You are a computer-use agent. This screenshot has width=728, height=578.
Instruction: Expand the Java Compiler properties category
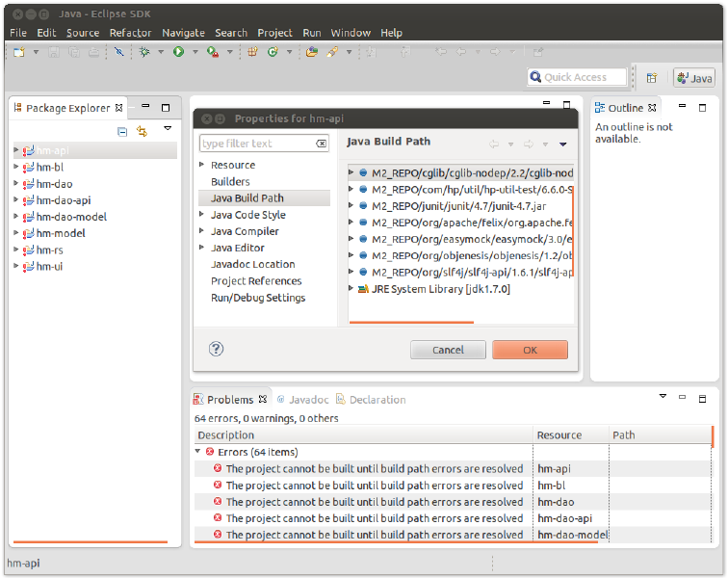[x=202, y=231]
